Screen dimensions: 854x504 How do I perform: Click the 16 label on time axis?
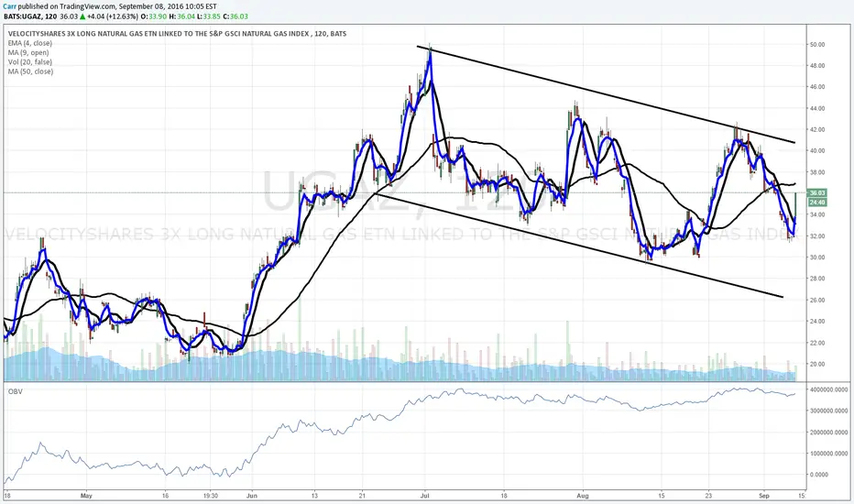(x=165, y=496)
